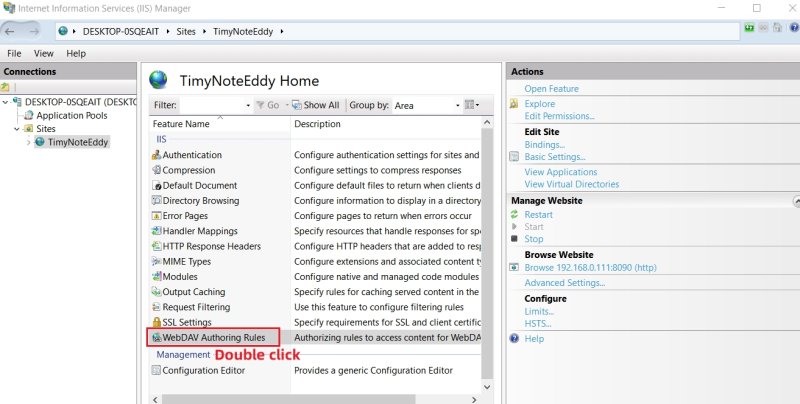Open the View menu
Screen dimensions: 800x404
[44, 53]
